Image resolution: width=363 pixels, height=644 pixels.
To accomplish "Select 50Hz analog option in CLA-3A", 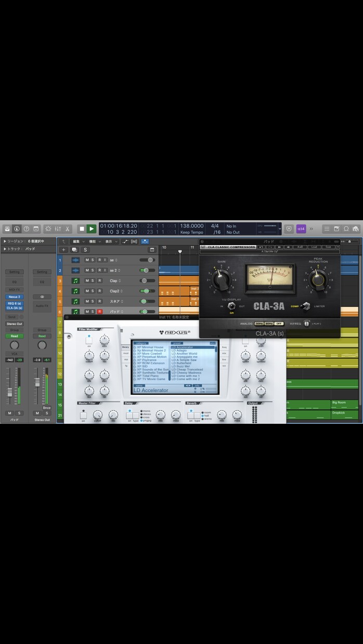I will tap(259, 324).
